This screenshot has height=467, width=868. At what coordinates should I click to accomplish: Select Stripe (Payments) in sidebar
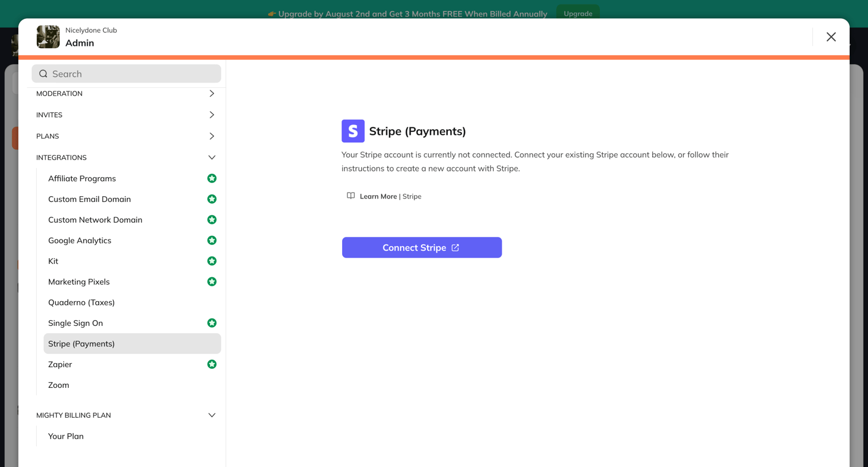coord(132,344)
